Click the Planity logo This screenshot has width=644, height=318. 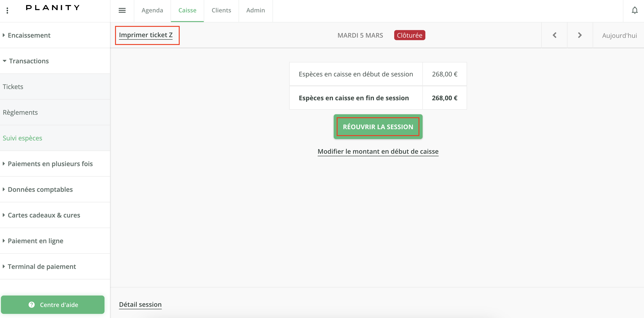point(53,8)
